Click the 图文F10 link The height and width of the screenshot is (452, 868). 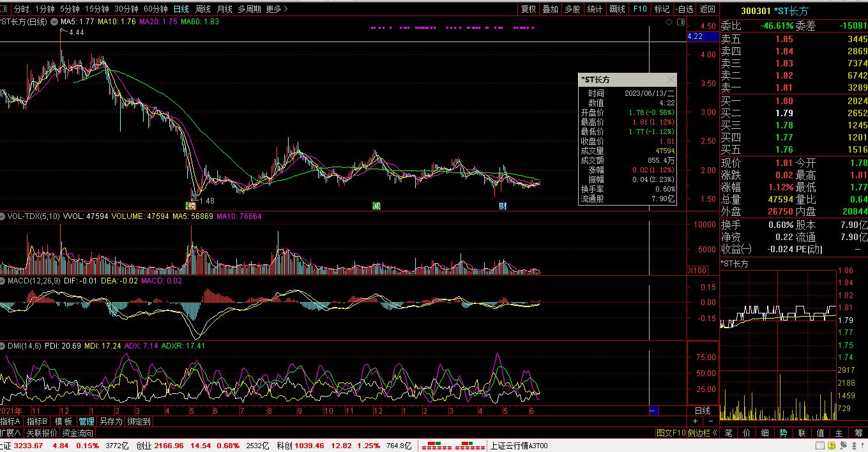point(669,432)
